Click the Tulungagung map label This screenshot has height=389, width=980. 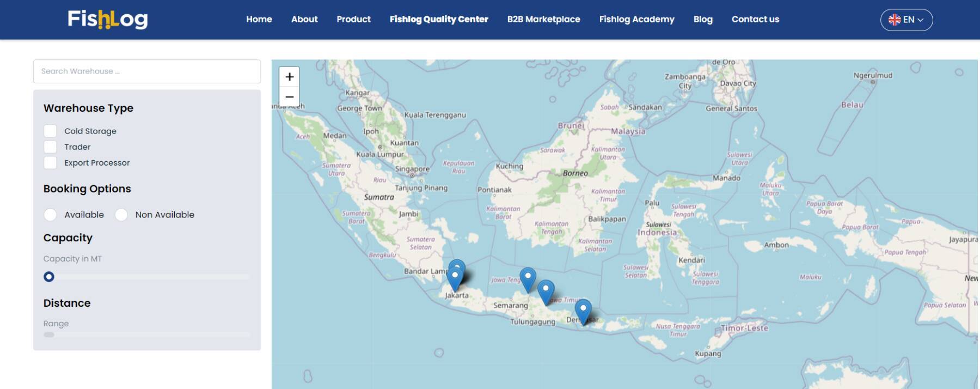tap(532, 322)
